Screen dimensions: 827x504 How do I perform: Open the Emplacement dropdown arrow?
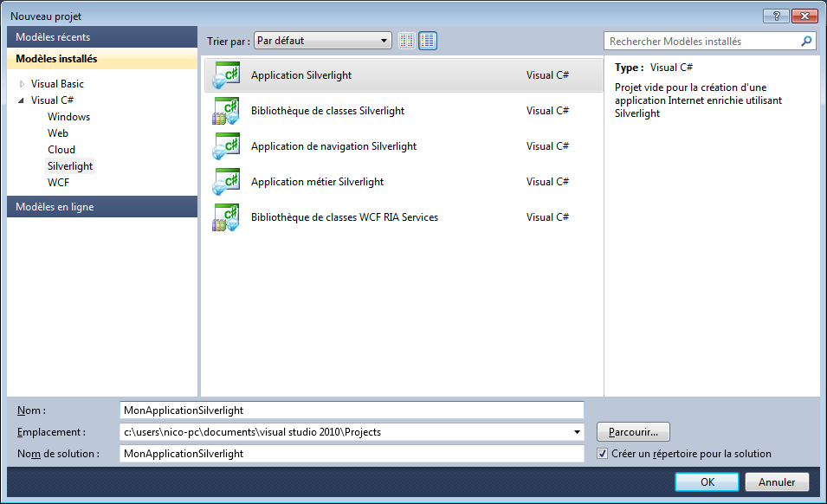[577, 432]
